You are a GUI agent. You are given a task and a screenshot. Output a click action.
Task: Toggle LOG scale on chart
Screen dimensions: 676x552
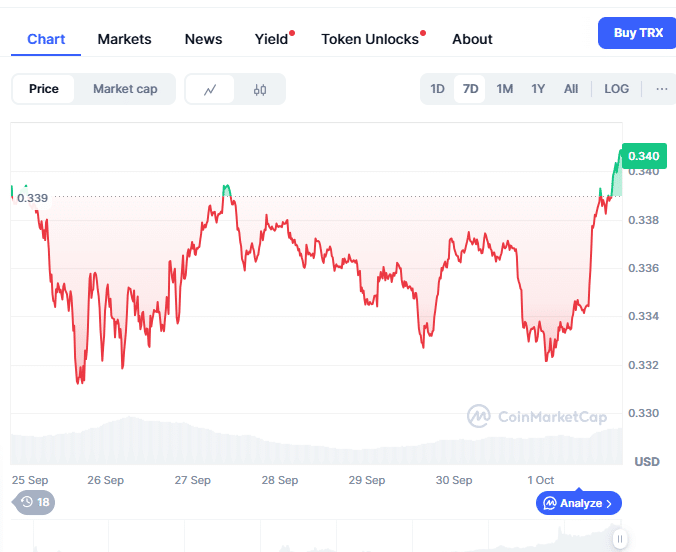[x=616, y=89]
